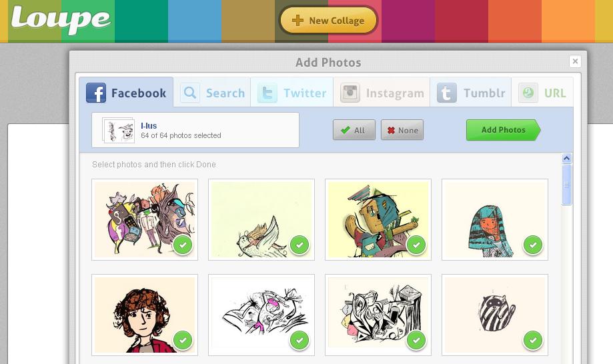Click the URL tab icon
This screenshot has width=613, height=364.
pyautogui.click(x=528, y=93)
